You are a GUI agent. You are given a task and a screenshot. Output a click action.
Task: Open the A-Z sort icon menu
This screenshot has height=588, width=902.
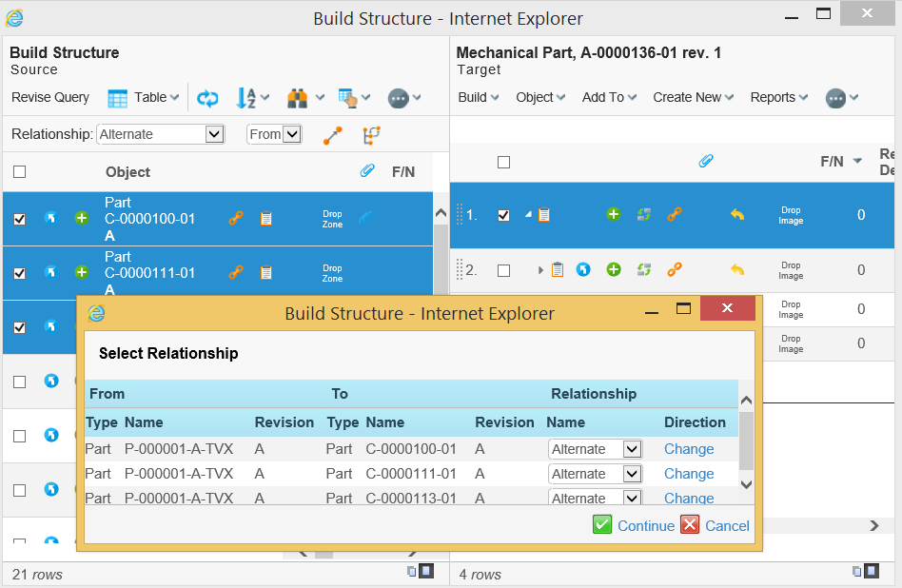(246, 98)
